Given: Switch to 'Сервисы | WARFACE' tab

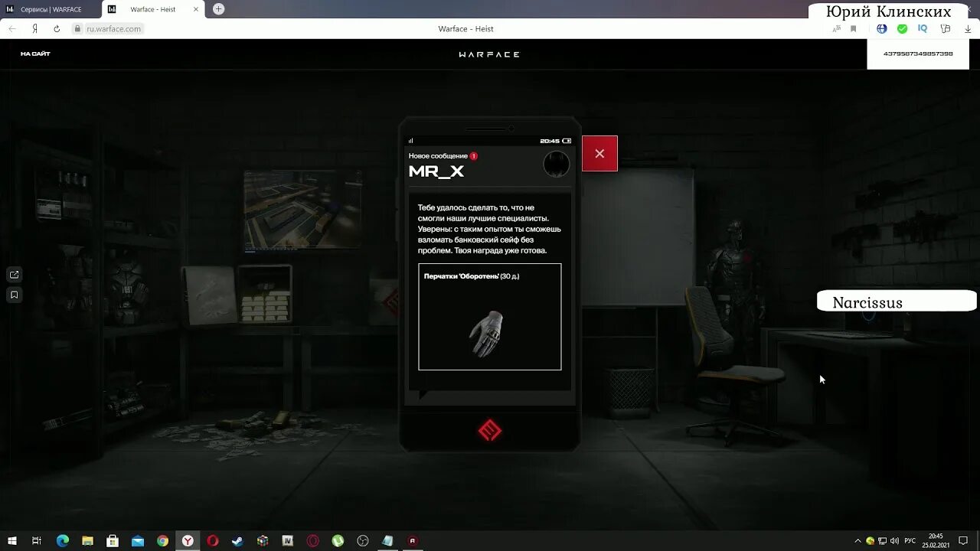Looking at the screenshot, I should coord(50,9).
